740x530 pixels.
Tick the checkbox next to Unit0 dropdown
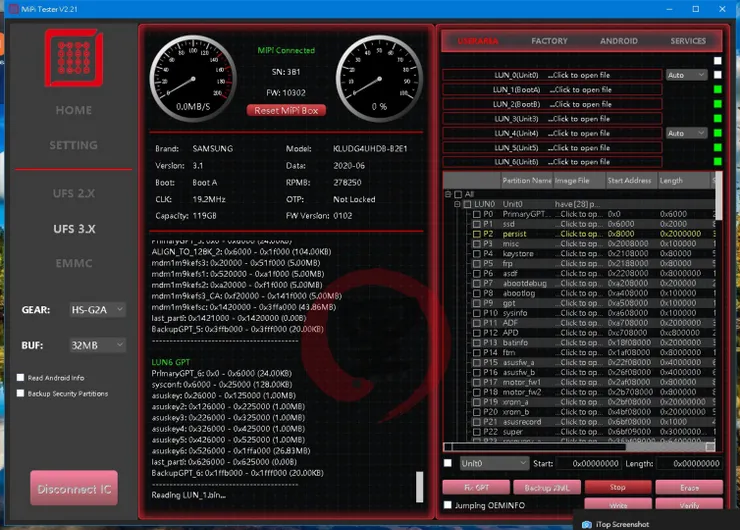click(x=448, y=463)
